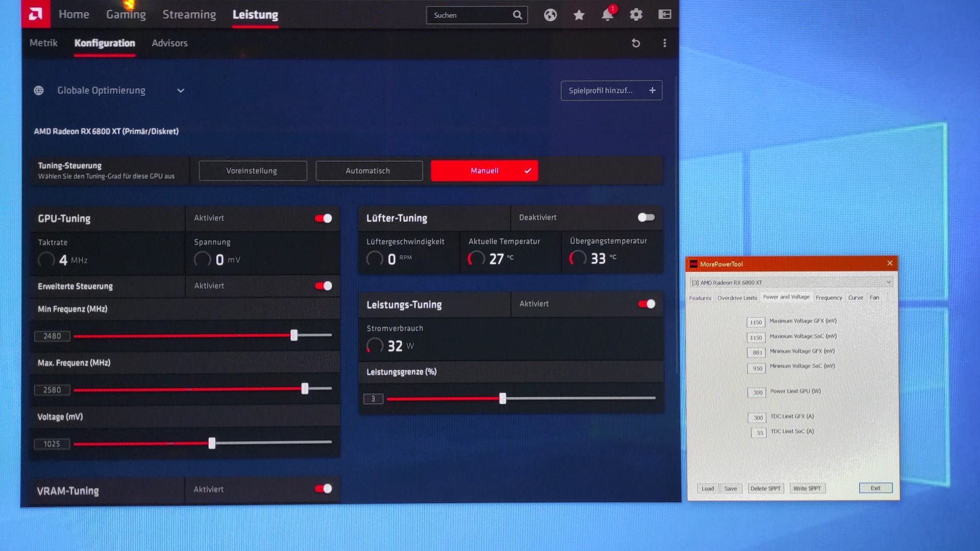
Task: Click the Spielprofil hinzufügen plus button
Action: [x=652, y=90]
